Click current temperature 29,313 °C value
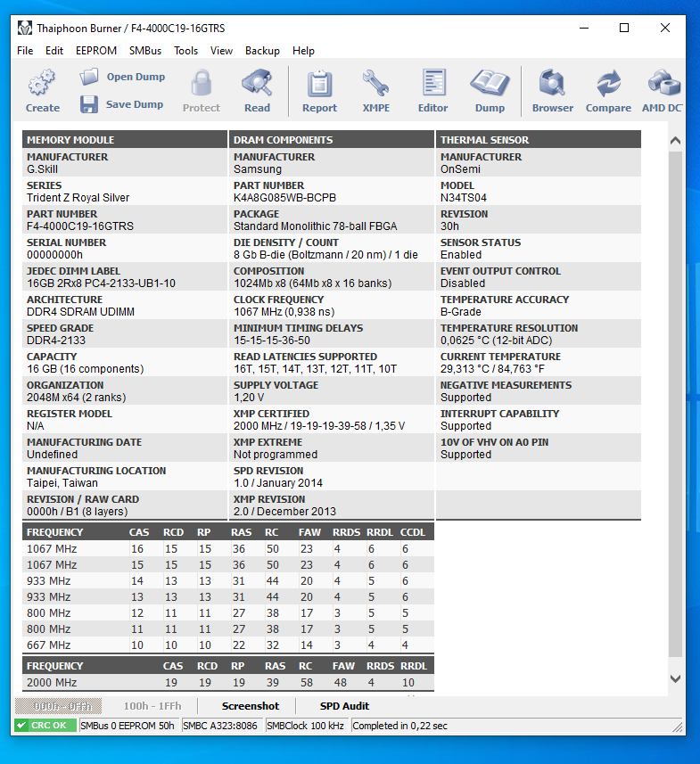The width and height of the screenshot is (700, 764). (492, 369)
